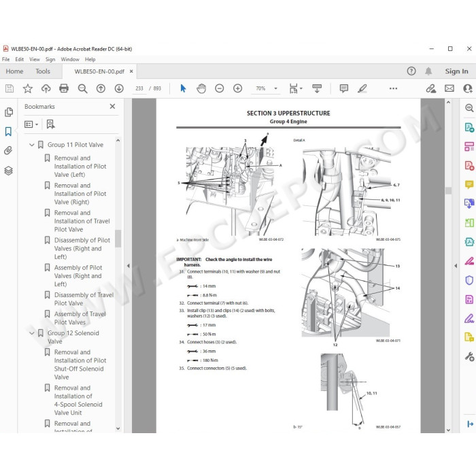Image resolution: width=476 pixels, height=476 pixels.
Task: Open the find text search tool
Action: [x=82, y=88]
